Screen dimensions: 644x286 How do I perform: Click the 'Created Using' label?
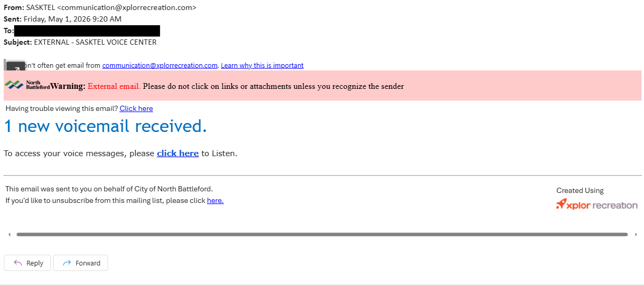[580, 191]
